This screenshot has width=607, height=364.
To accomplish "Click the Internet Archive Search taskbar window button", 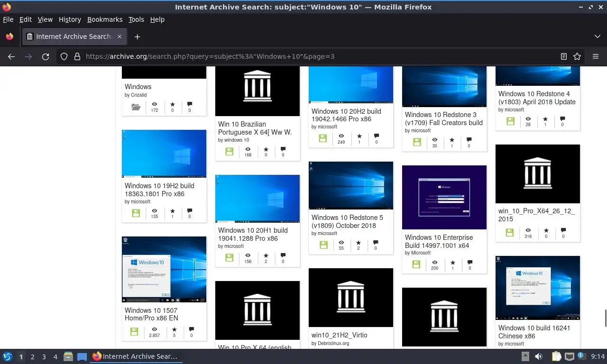I will click(135, 356).
